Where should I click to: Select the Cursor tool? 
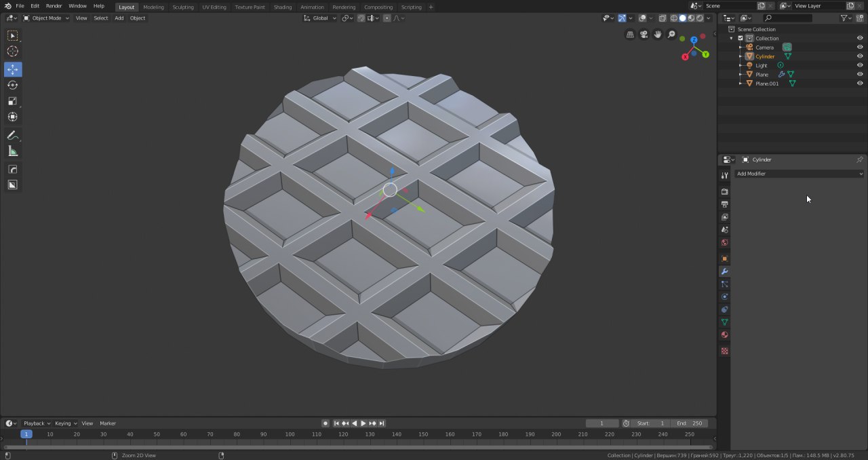tap(12, 51)
